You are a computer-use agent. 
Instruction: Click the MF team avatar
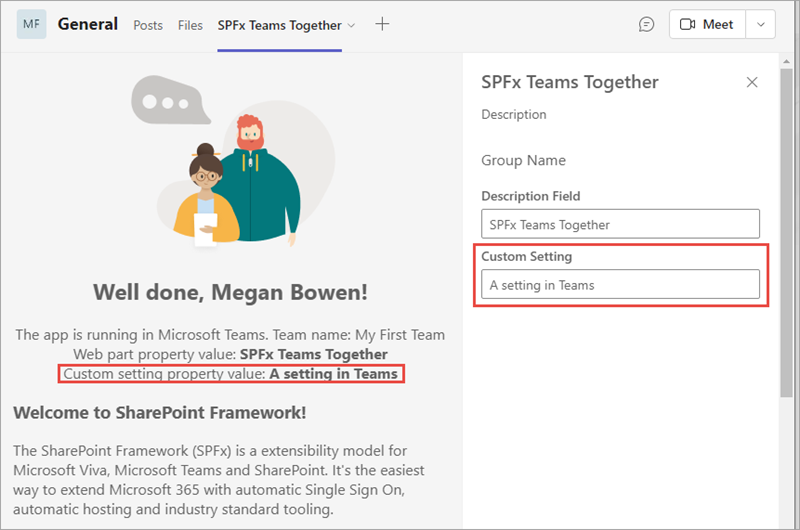click(31, 24)
